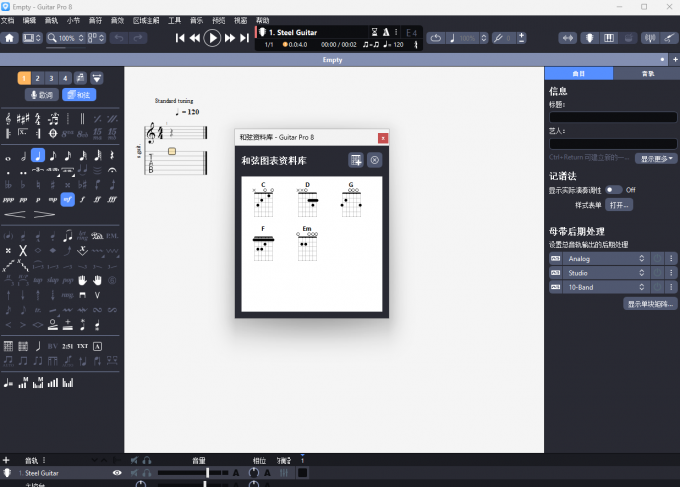Click the undo arrow in toolbar
This screenshot has width=680, height=487.
[119, 38]
